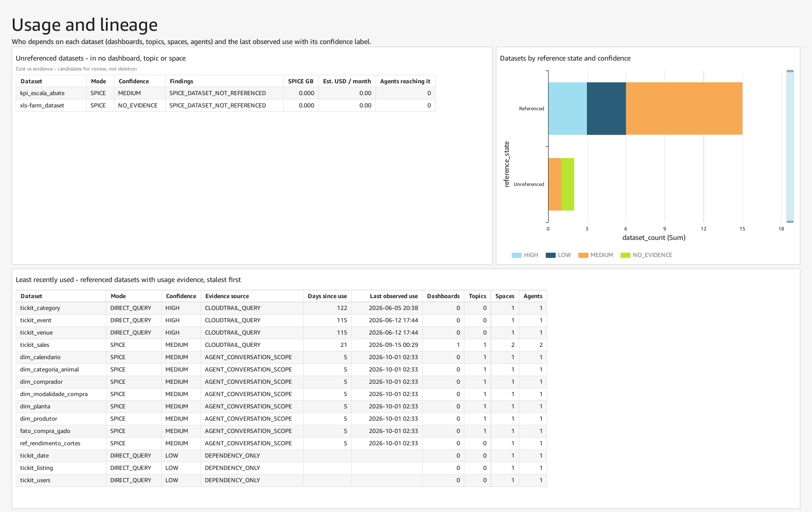
Task: Click the Referenced MEDIUM bar segment
Action: pos(684,108)
